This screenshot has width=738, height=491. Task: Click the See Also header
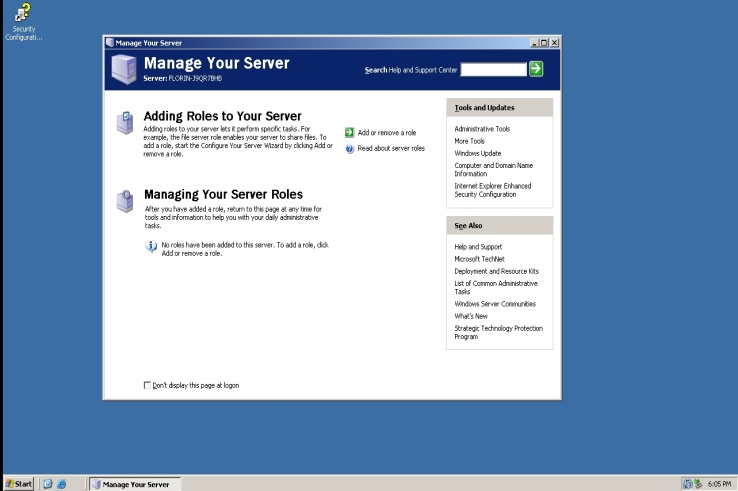pyautogui.click(x=499, y=225)
